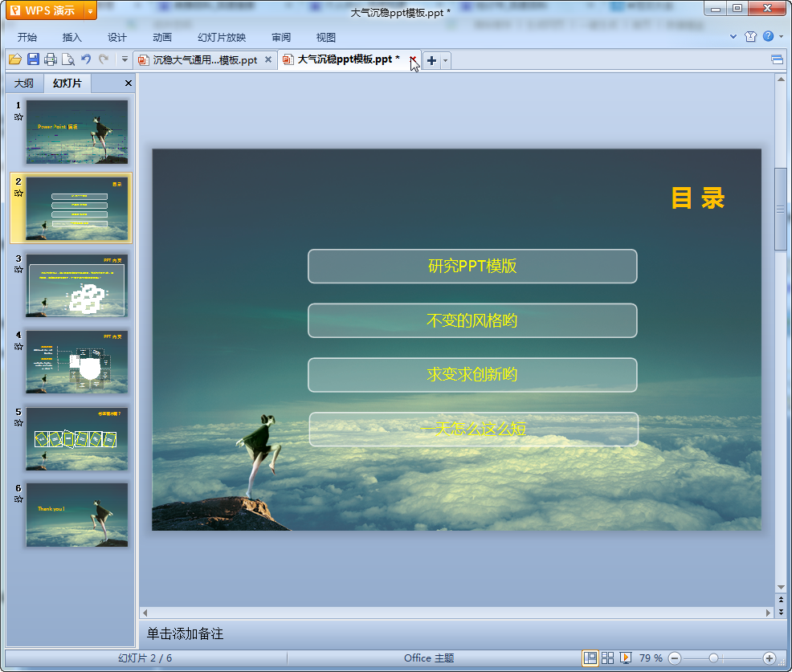Open print preview icon
This screenshot has width=792, height=672.
(x=68, y=59)
